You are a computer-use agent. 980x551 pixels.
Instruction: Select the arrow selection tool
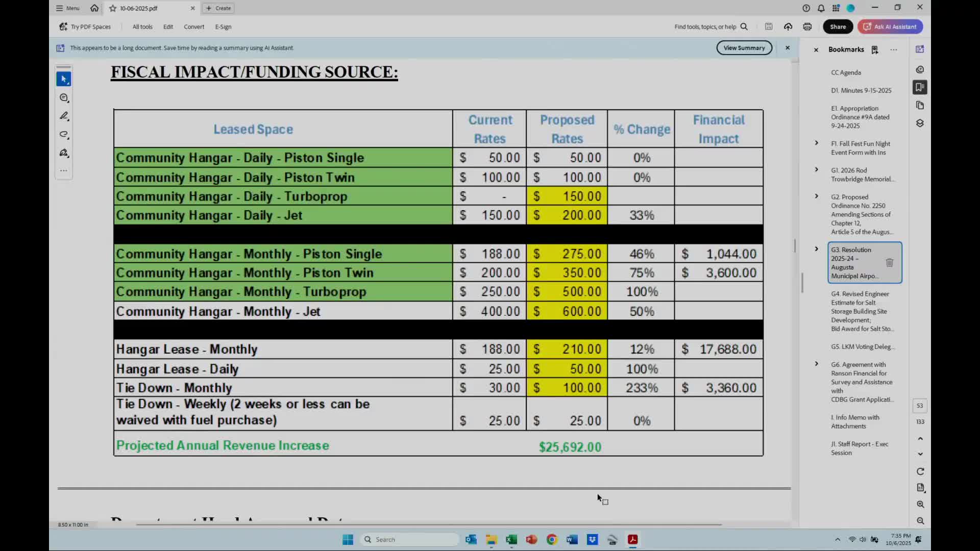pos(64,79)
